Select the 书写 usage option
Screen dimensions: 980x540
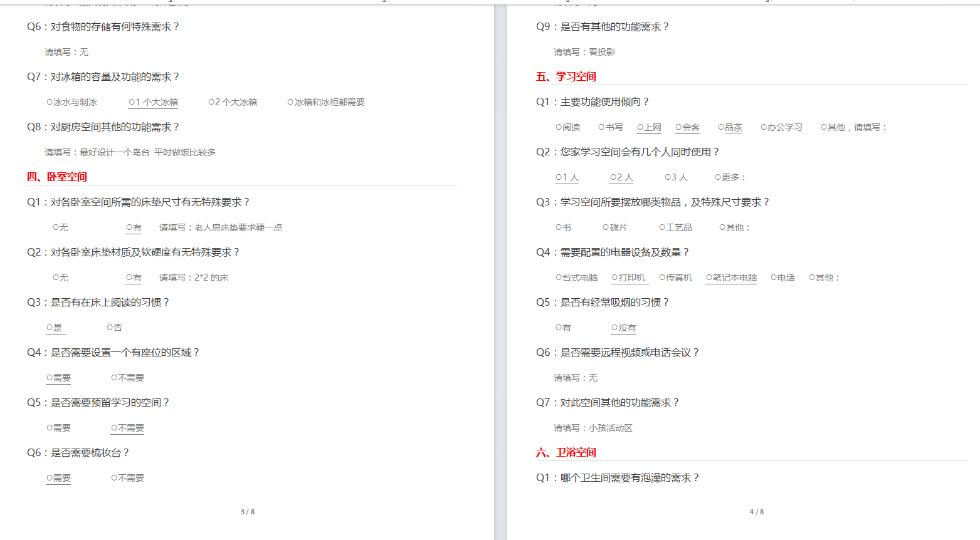[x=611, y=127]
